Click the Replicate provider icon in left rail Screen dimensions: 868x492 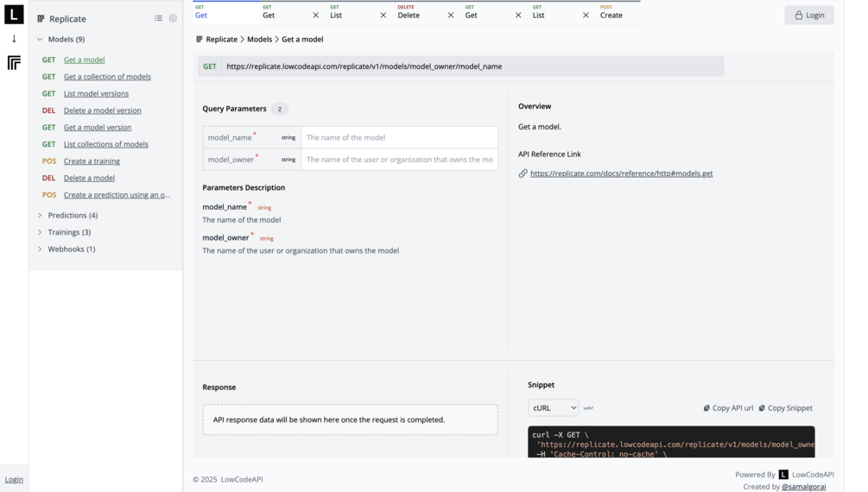[x=14, y=63]
